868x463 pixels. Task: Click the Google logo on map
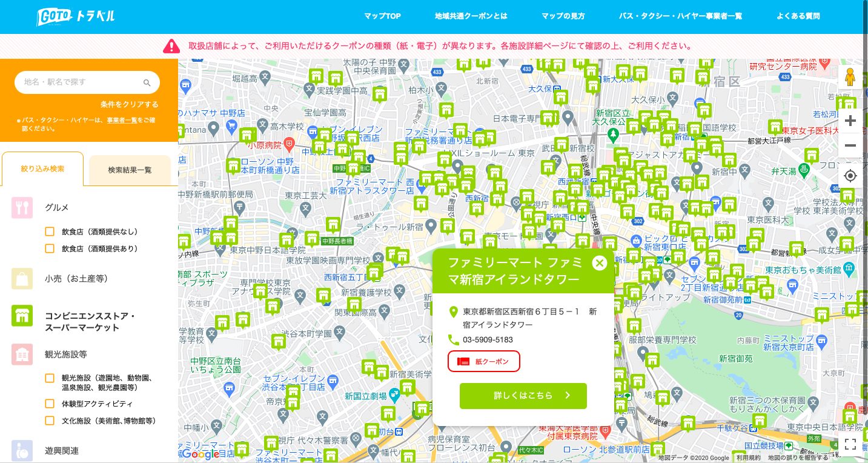[x=200, y=454]
